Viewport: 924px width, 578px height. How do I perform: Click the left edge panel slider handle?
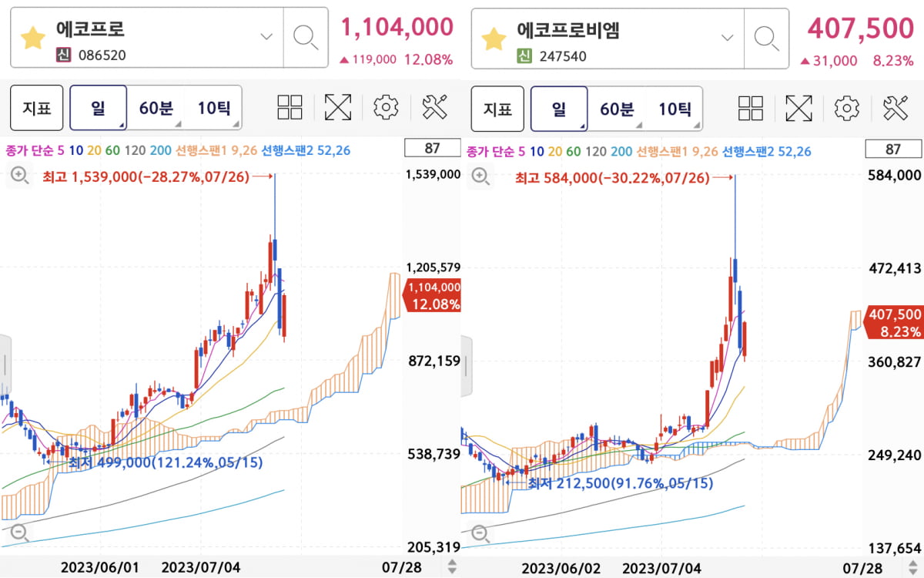(x=5, y=366)
